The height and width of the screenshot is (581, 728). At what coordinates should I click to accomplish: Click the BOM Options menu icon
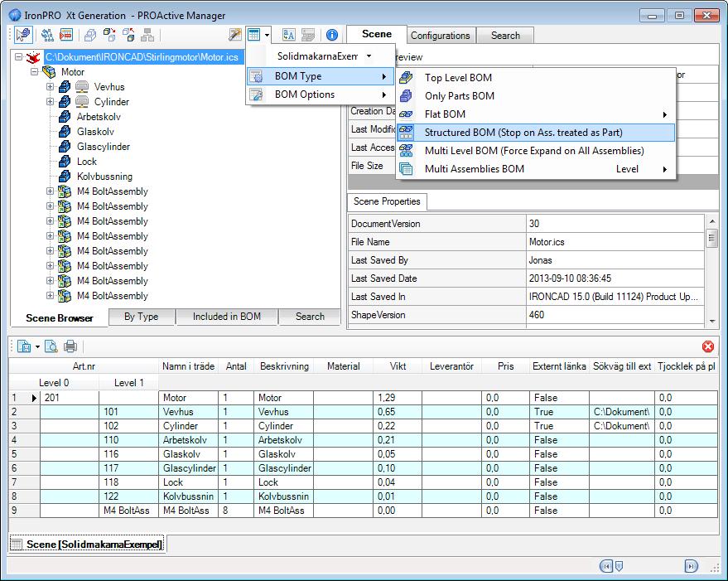pos(256,94)
